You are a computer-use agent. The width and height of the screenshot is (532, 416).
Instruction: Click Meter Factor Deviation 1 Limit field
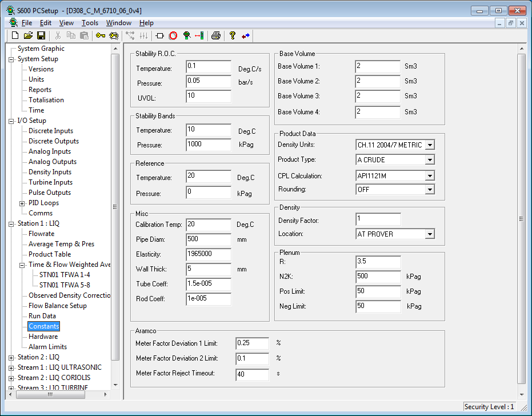[252, 343]
